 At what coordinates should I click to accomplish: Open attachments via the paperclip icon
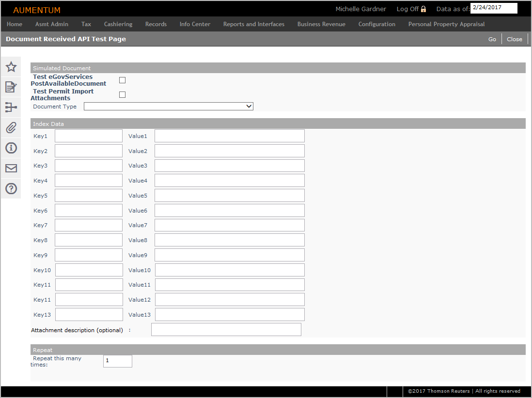coord(11,128)
